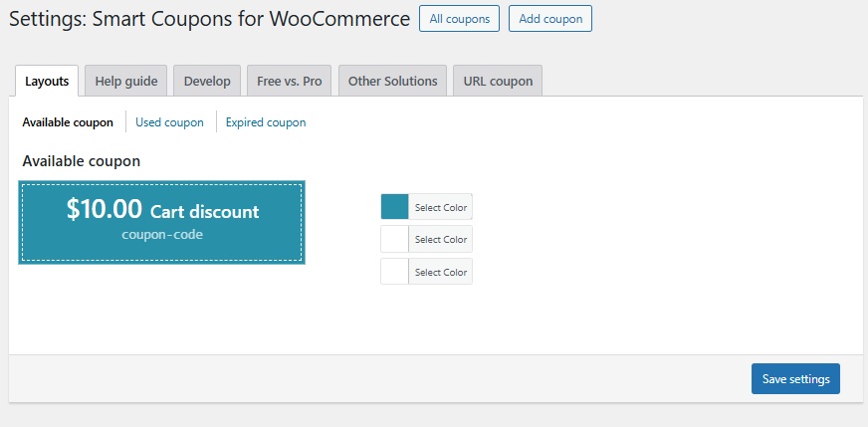This screenshot has height=427, width=868.
Task: Click the $10.00 Cart discount coupon preview
Action: coord(161,211)
